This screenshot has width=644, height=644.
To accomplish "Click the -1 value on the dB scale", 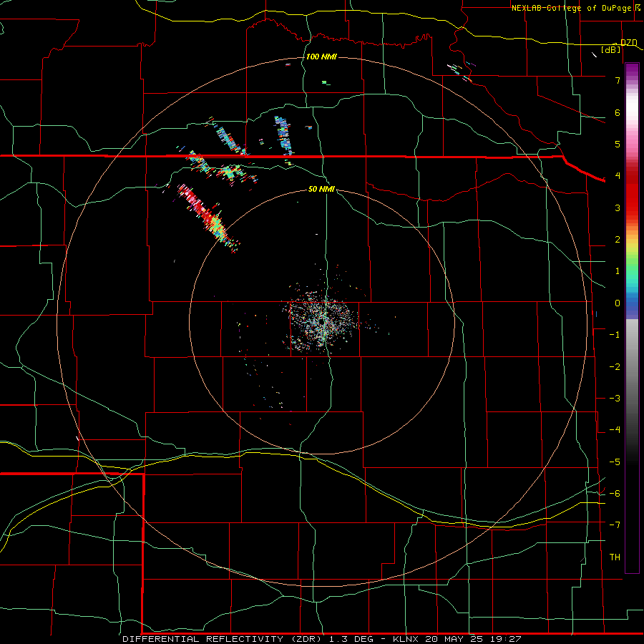I will (615, 335).
